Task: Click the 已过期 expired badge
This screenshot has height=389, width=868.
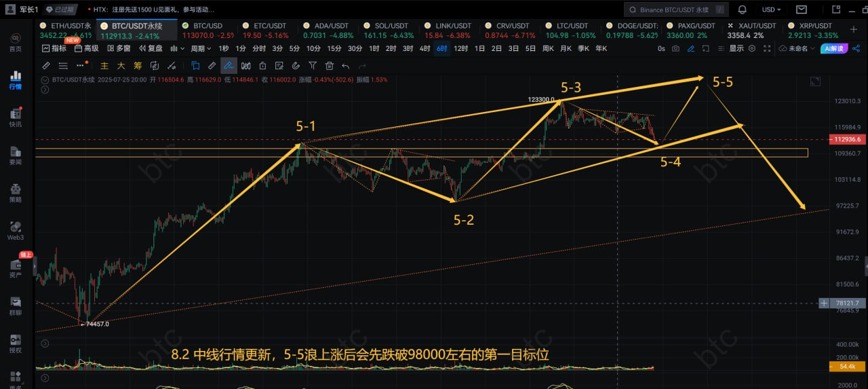Action: 61,10
